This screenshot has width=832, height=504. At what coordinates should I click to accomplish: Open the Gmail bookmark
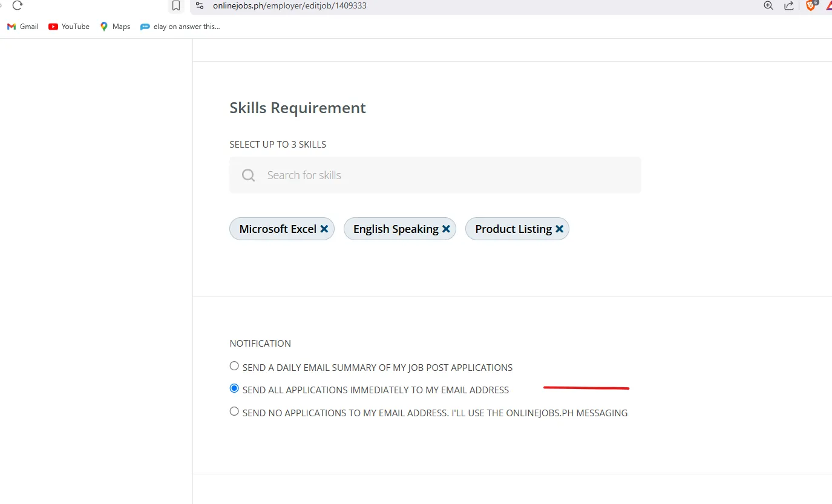click(23, 27)
